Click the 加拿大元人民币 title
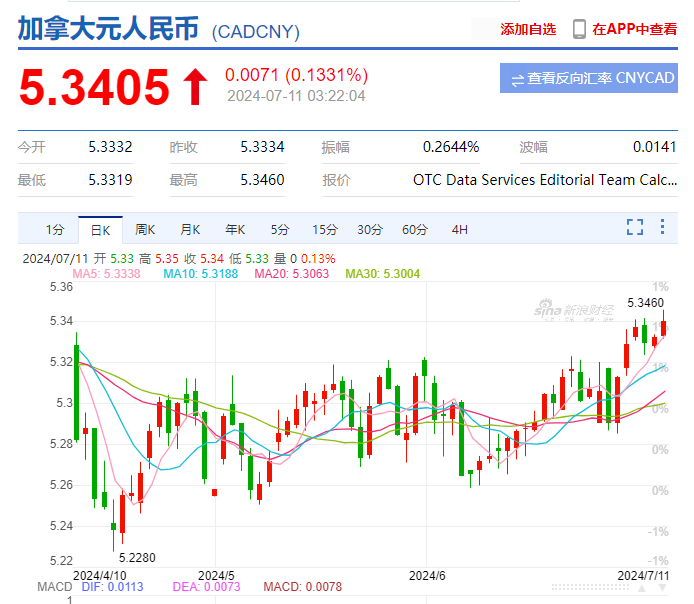 click(108, 29)
